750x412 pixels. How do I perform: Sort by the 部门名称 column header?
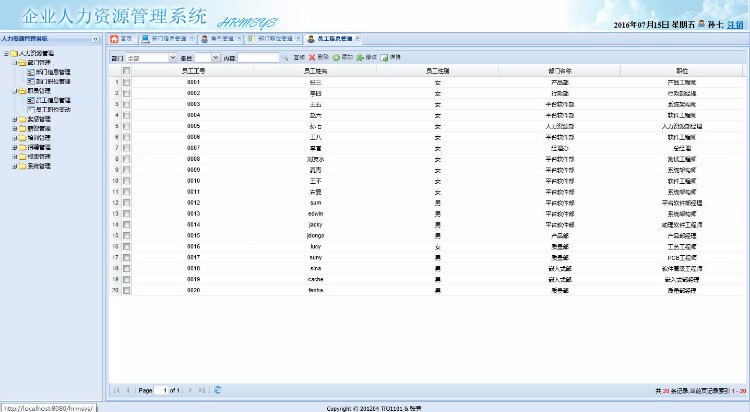[x=560, y=71]
